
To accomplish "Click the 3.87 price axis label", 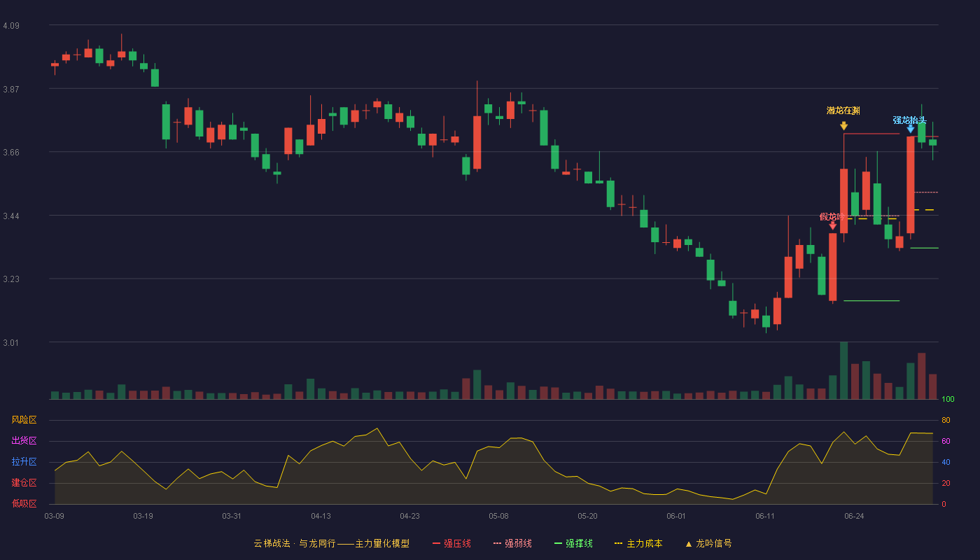I will click(x=11, y=90).
